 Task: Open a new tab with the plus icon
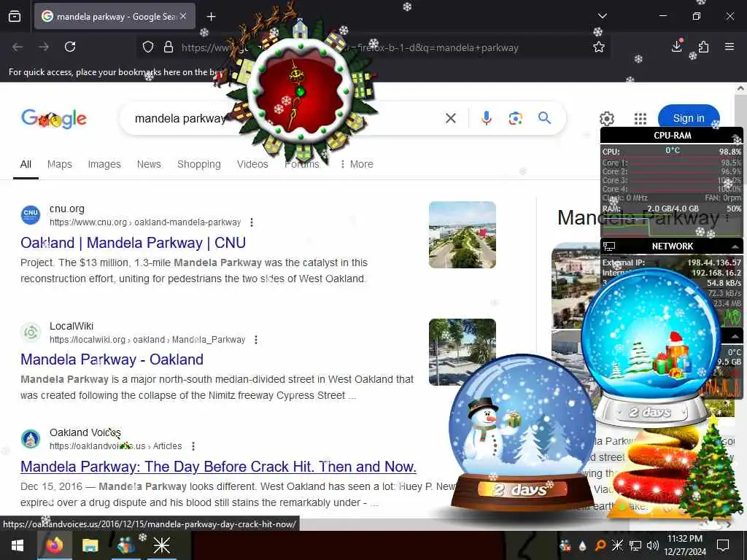click(x=211, y=17)
